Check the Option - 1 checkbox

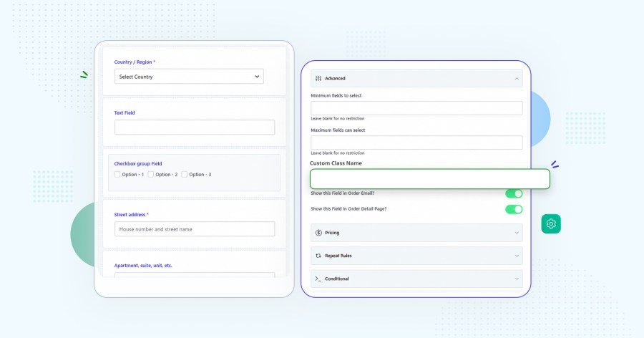tap(117, 174)
